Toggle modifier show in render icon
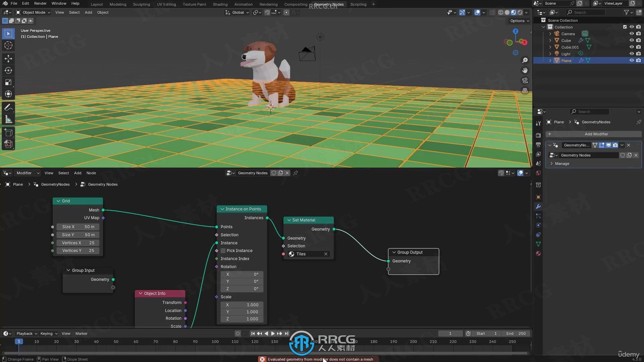The height and width of the screenshot is (362, 644). click(x=615, y=145)
